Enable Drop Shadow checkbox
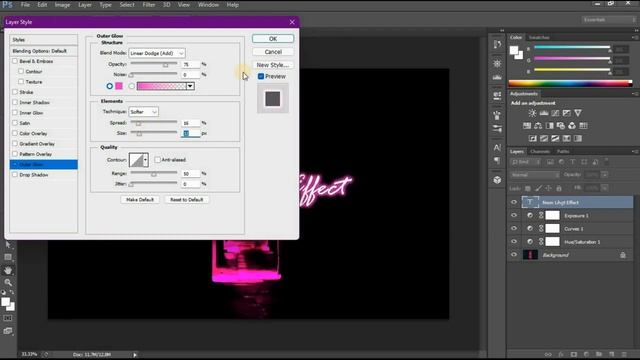The image size is (640, 360). (x=15, y=175)
